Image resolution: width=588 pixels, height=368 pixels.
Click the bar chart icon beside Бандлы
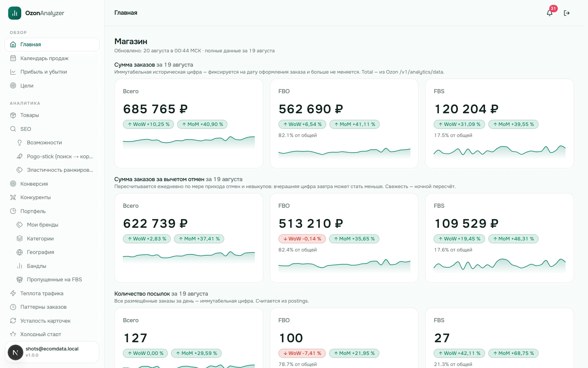tap(20, 266)
